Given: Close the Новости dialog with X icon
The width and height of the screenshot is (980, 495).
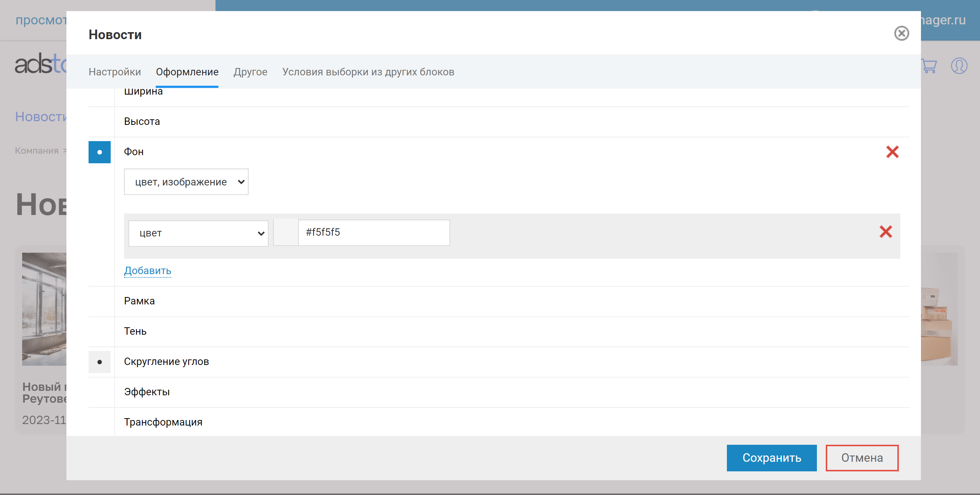Looking at the screenshot, I should 901,34.
